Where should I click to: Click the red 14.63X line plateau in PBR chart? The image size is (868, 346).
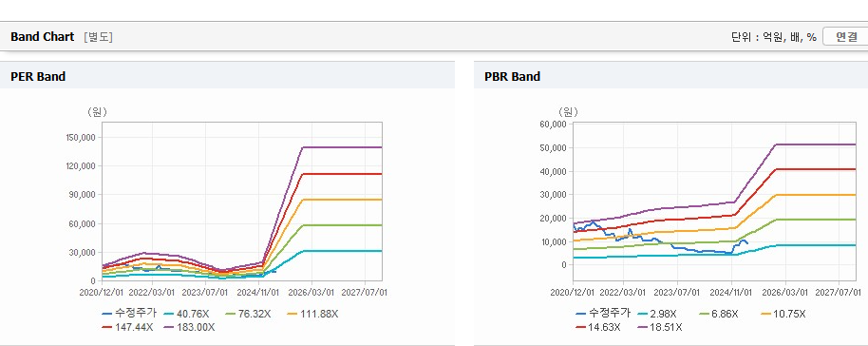[x=816, y=169]
